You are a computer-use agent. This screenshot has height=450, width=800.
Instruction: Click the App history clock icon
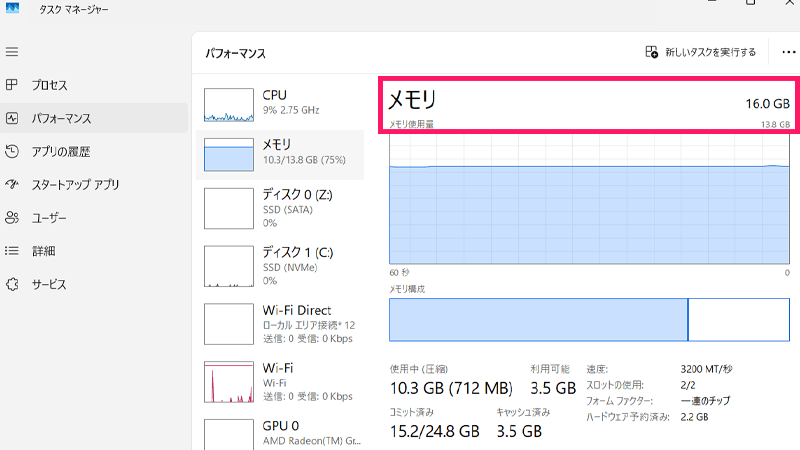coord(12,151)
